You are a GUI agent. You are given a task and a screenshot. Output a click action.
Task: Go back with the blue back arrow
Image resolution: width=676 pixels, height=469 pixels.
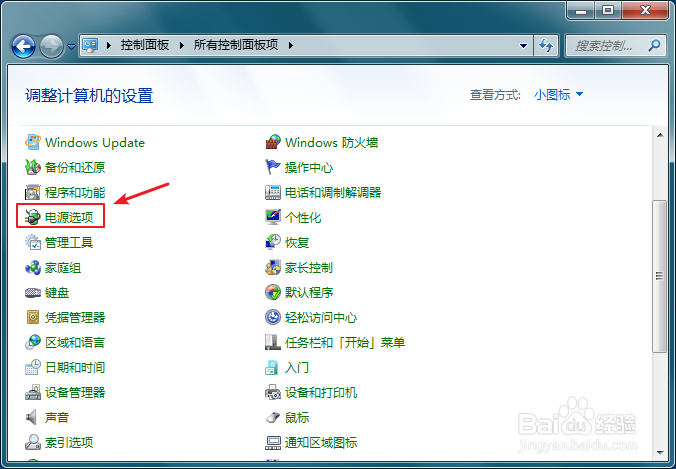[23, 46]
